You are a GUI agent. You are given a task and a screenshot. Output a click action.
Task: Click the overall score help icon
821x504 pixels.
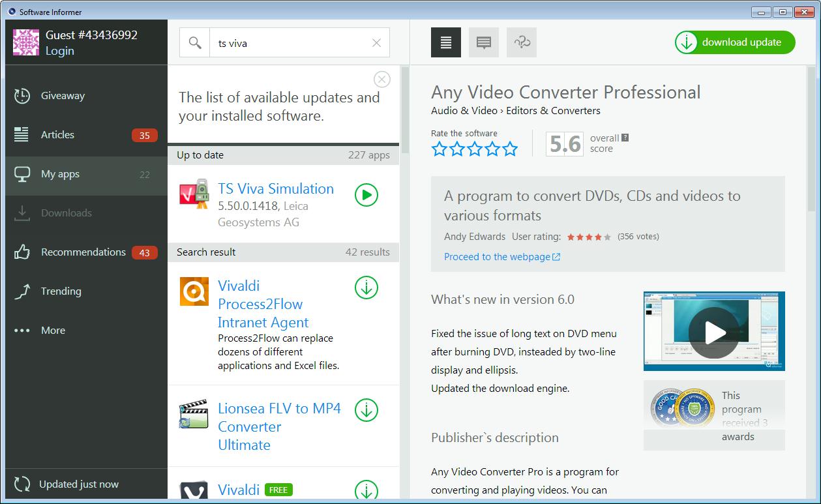625,138
